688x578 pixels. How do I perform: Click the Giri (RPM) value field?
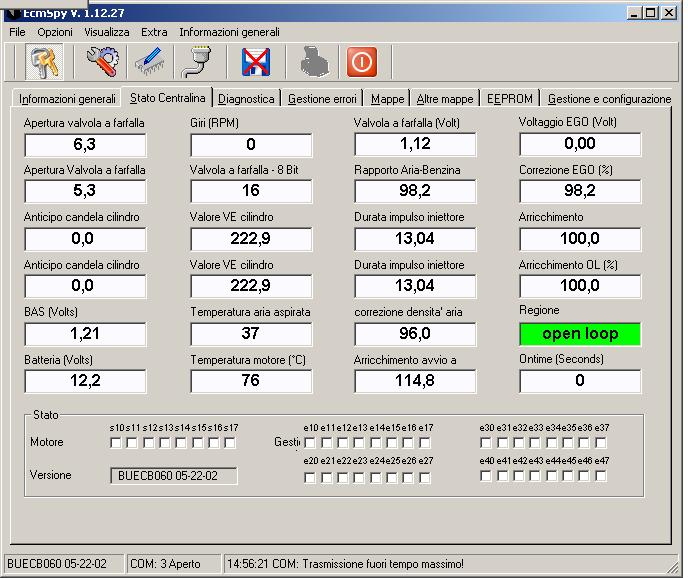pyautogui.click(x=251, y=144)
